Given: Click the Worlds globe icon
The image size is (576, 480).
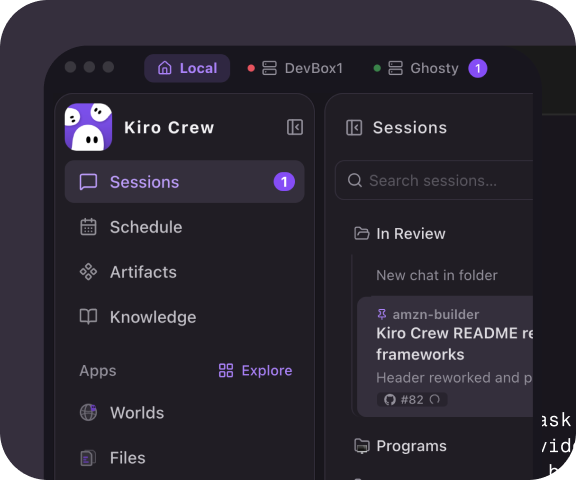Looking at the screenshot, I should pos(88,412).
